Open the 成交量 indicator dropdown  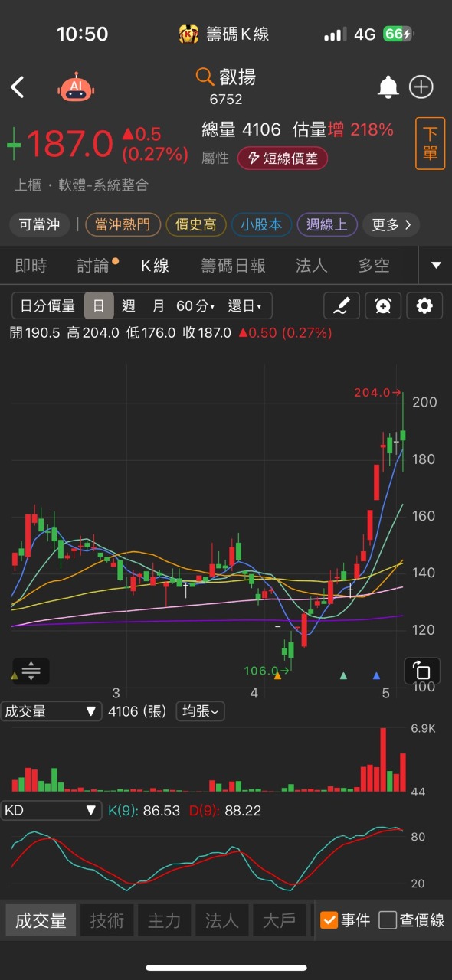click(51, 711)
